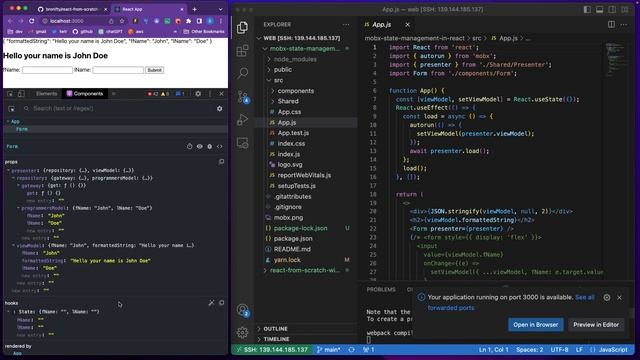Toggle the primary sidebar layout in VS Code title bar

coord(587,9)
